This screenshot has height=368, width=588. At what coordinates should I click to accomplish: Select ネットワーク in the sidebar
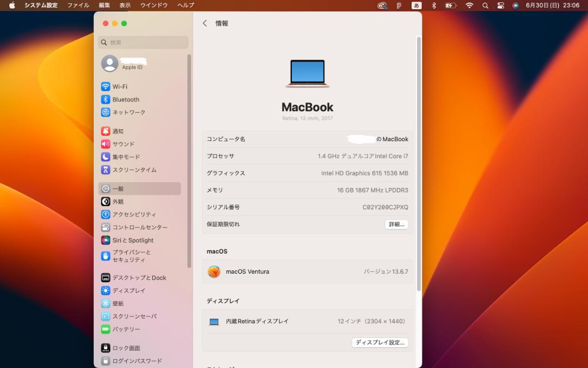pos(139,112)
